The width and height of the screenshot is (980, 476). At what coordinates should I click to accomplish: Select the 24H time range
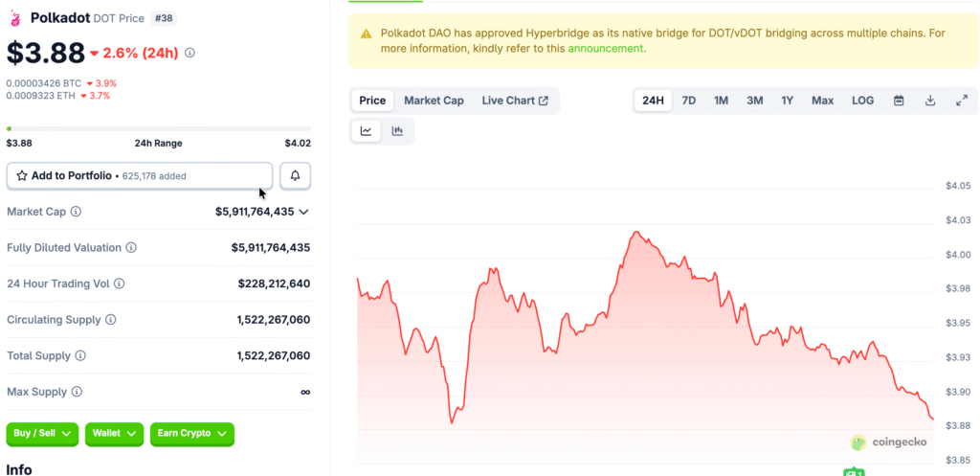(x=653, y=100)
